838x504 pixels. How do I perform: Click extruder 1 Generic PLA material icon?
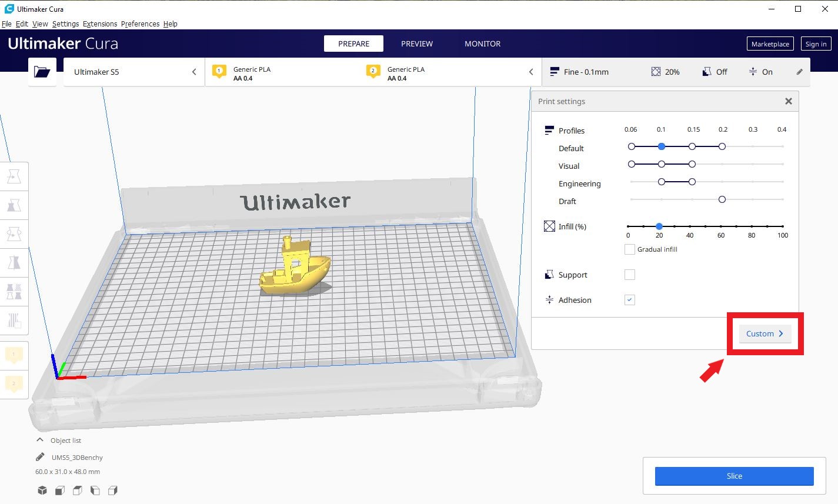point(219,72)
